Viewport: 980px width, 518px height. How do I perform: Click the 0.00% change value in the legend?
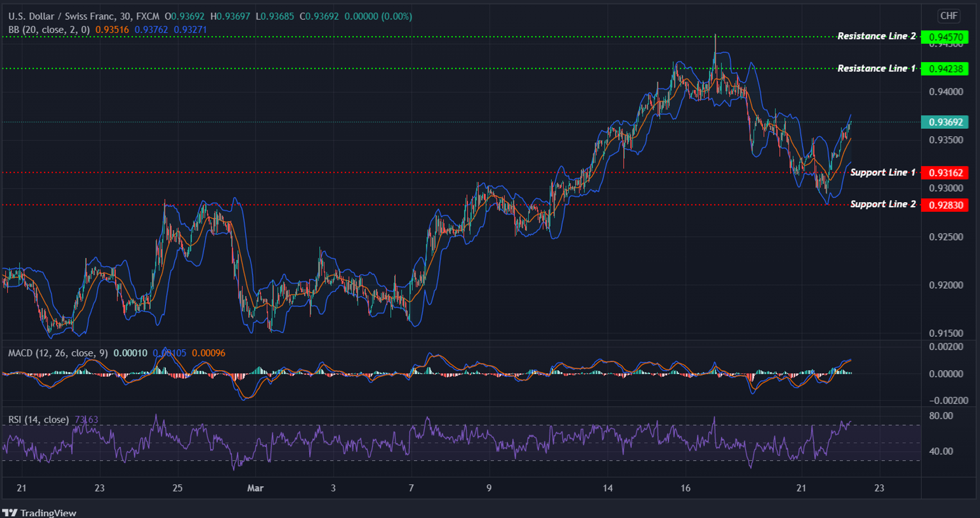coord(397,16)
